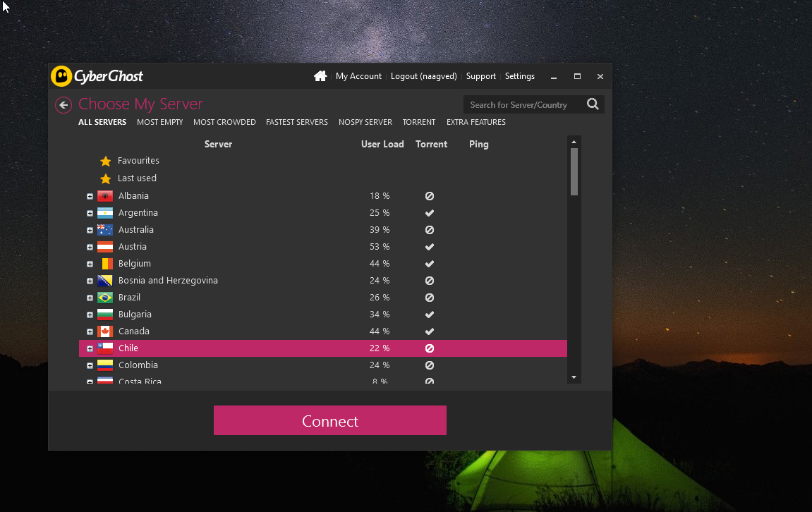Sort by the Server column header
The height and width of the screenshot is (512, 812).
(x=218, y=145)
